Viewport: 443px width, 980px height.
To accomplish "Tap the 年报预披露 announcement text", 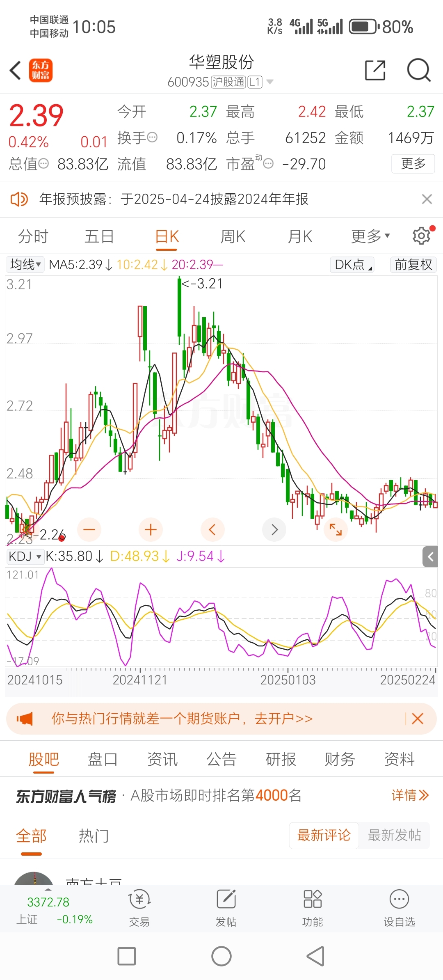I will click(174, 199).
